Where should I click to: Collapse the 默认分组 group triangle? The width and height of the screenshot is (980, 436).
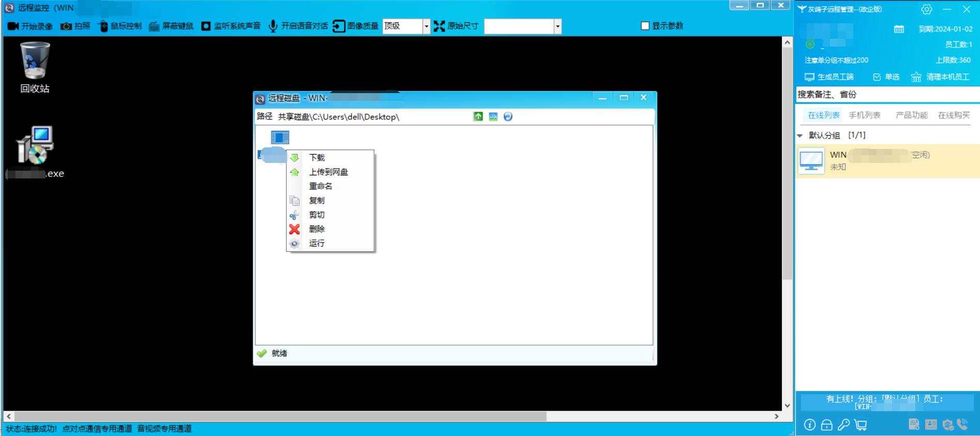(800, 136)
